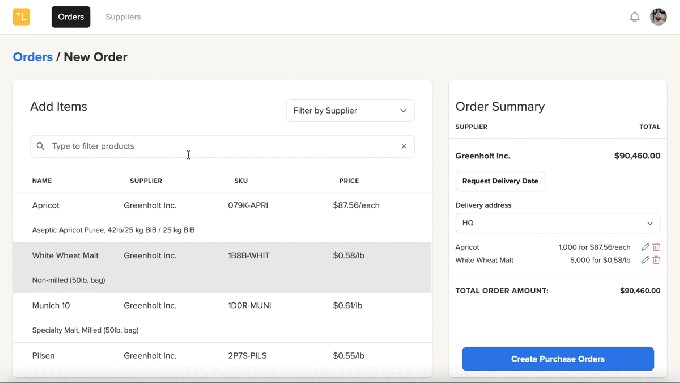
Task: Click White Wheat Malt in Order Summary
Action: pyautogui.click(x=484, y=260)
